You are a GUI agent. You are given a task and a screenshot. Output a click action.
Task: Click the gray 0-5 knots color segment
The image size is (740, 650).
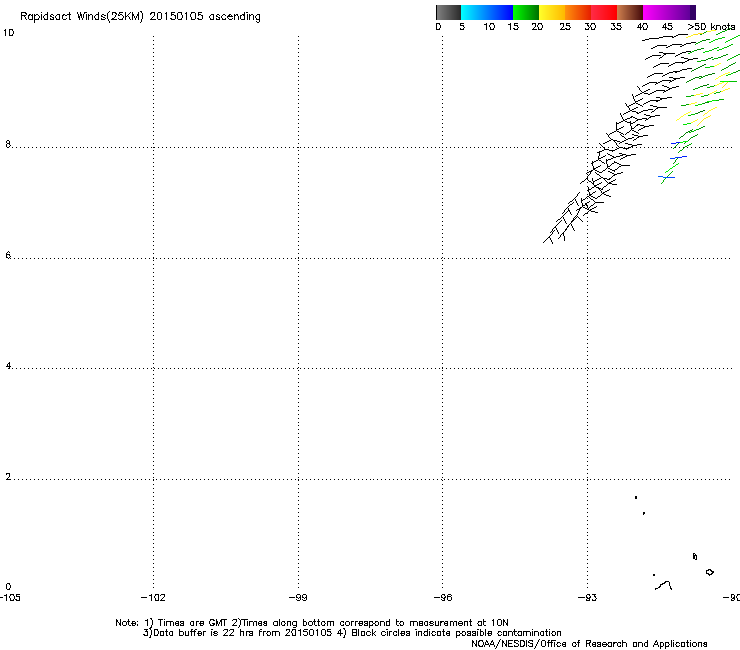click(448, 12)
